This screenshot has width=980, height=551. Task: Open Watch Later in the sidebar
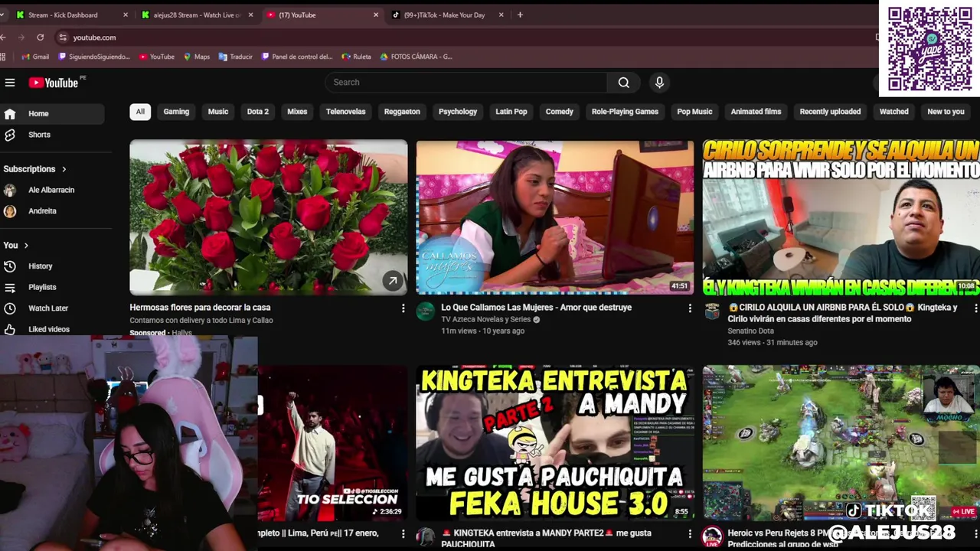52,308
